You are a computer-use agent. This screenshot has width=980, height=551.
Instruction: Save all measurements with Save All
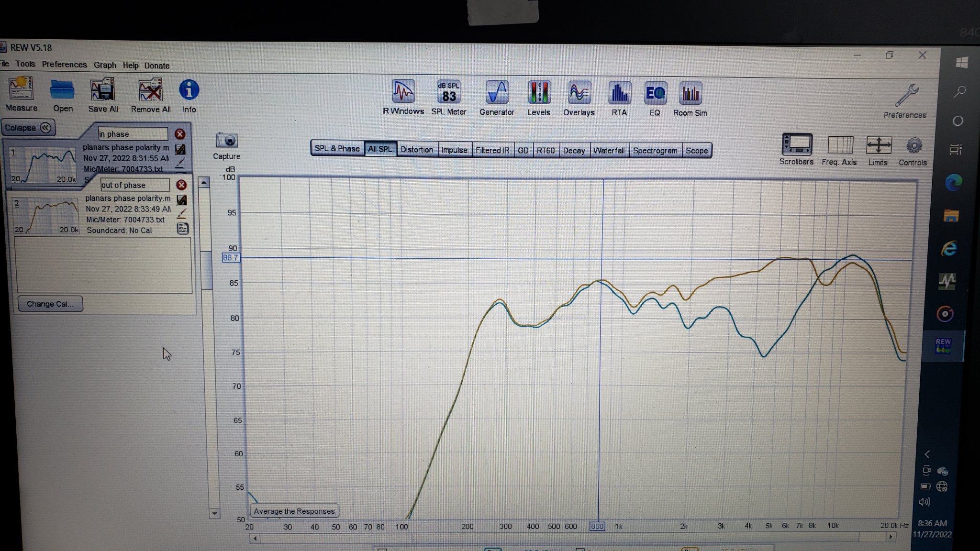[x=103, y=95]
